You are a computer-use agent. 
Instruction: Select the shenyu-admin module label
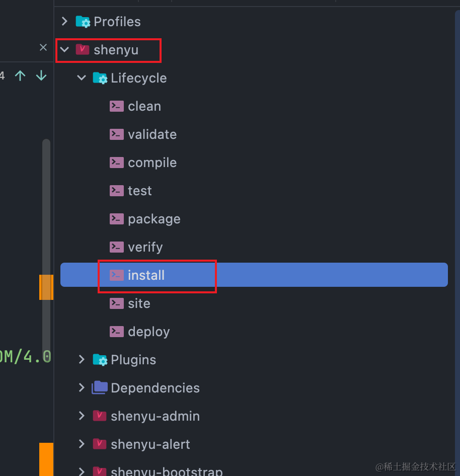pyautogui.click(x=156, y=416)
